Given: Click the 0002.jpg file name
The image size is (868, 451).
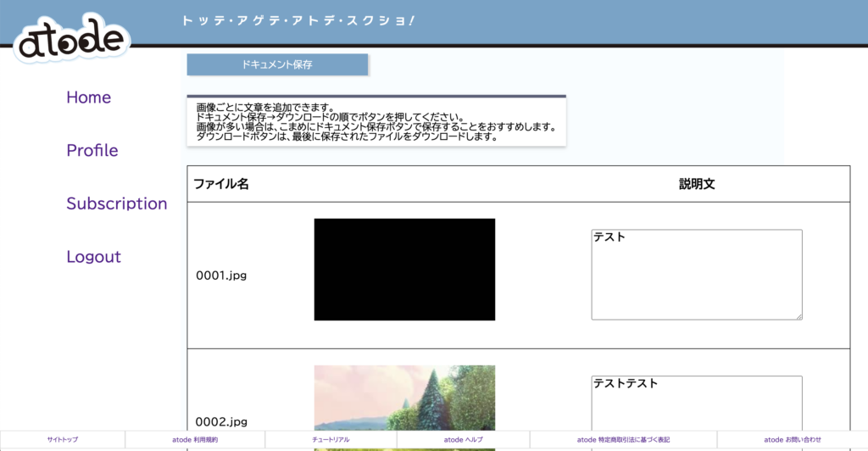Looking at the screenshot, I should [x=221, y=421].
